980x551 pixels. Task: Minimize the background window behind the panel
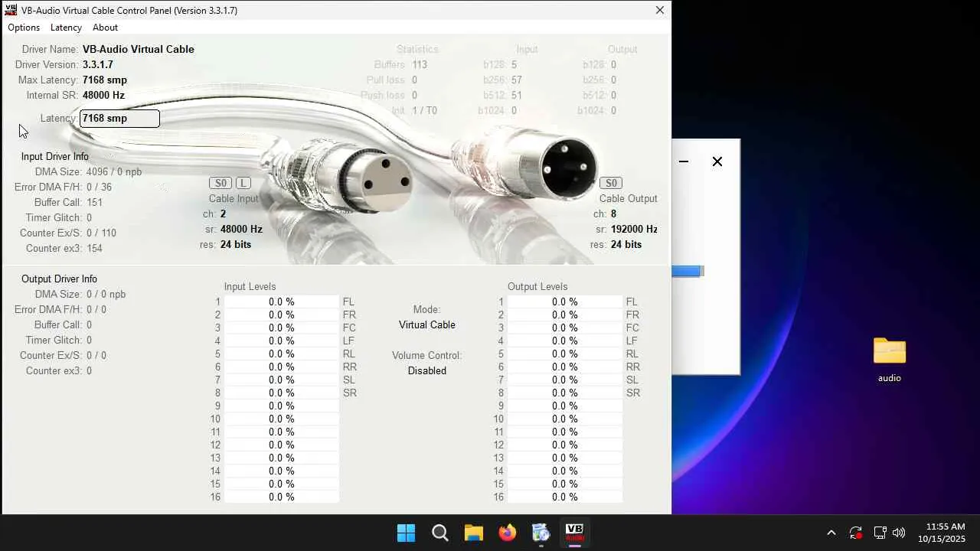tap(684, 161)
